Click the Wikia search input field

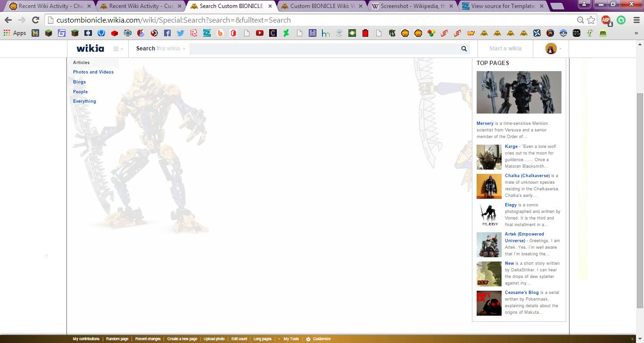324,49
